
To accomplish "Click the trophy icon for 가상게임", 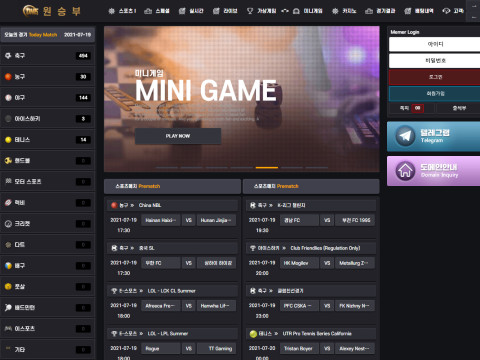I will coord(250,11).
